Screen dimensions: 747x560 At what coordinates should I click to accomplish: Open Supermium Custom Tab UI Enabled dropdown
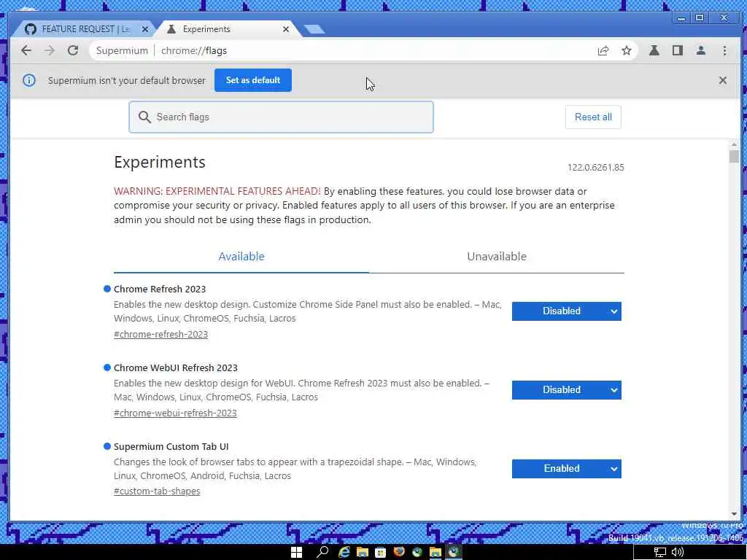(566, 469)
